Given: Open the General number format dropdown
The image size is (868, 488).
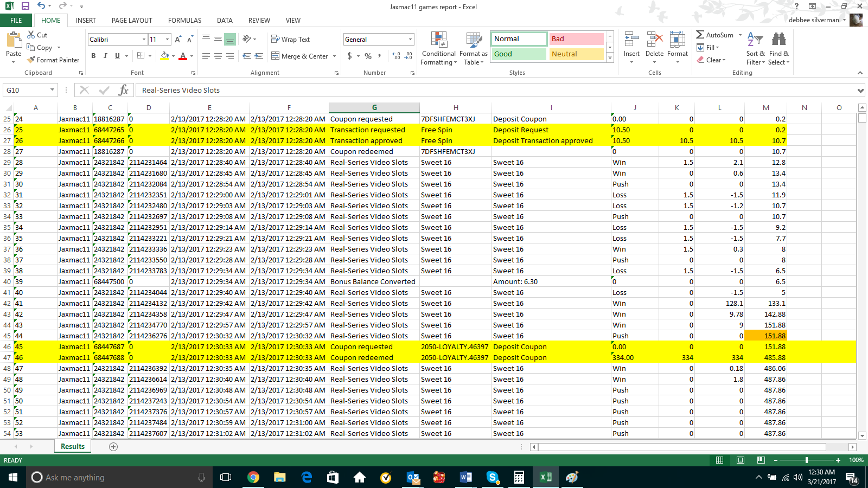Looking at the screenshot, I should [x=410, y=39].
